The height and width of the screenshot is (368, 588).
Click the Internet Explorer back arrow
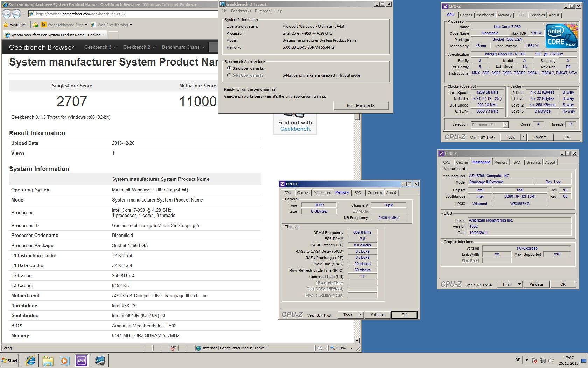tap(6, 14)
